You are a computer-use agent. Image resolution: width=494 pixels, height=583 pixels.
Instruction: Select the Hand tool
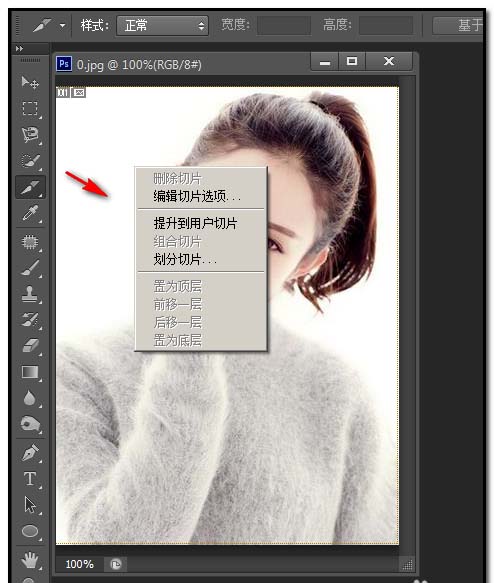click(30, 560)
